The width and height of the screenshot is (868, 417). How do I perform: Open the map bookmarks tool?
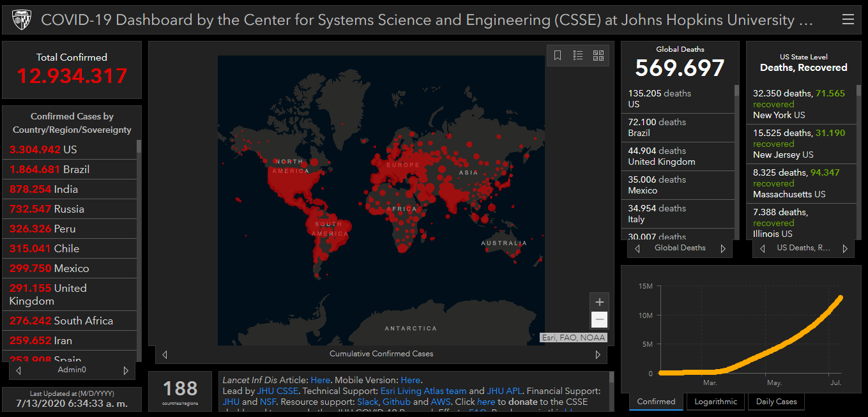(558, 56)
